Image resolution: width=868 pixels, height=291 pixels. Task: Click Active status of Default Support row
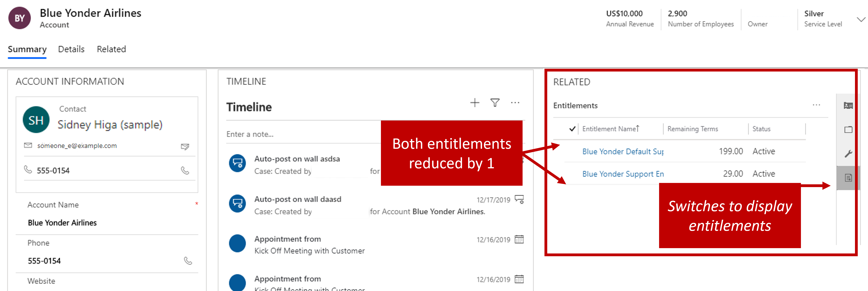(x=763, y=151)
